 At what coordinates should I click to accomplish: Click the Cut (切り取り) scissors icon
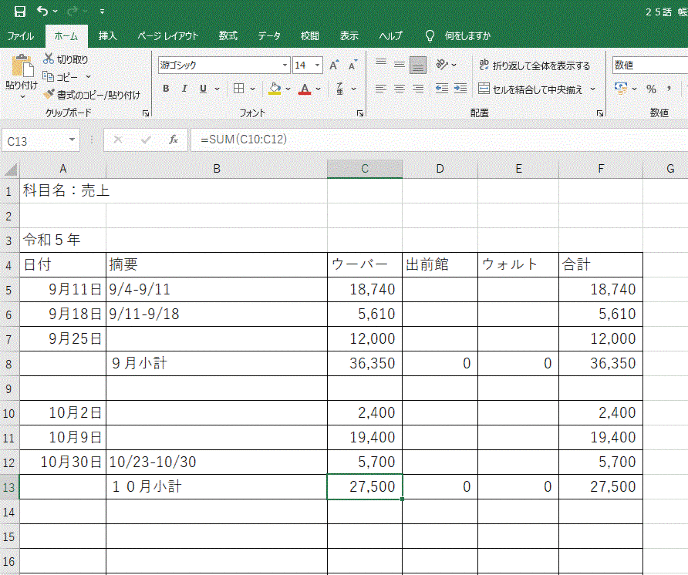(x=49, y=59)
